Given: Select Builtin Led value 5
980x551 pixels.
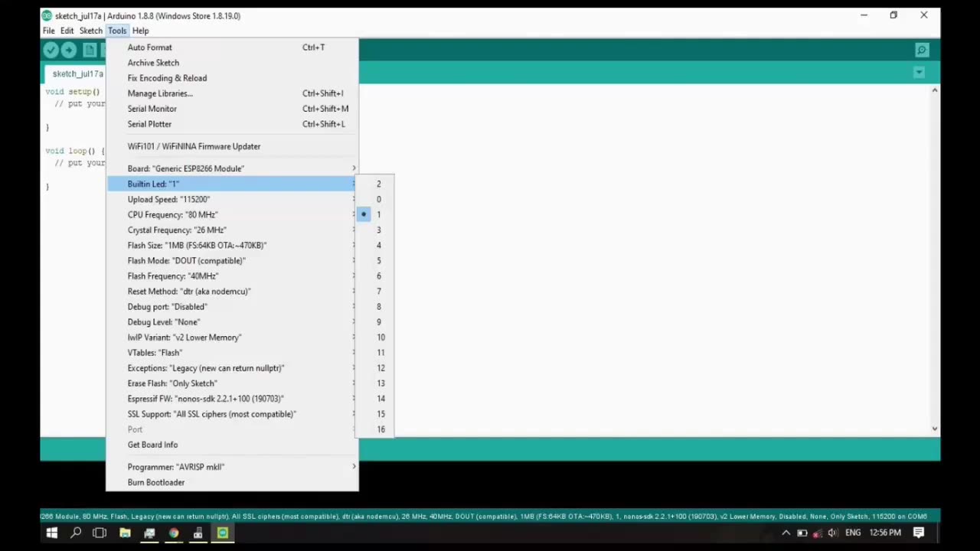Looking at the screenshot, I should [x=375, y=260].
